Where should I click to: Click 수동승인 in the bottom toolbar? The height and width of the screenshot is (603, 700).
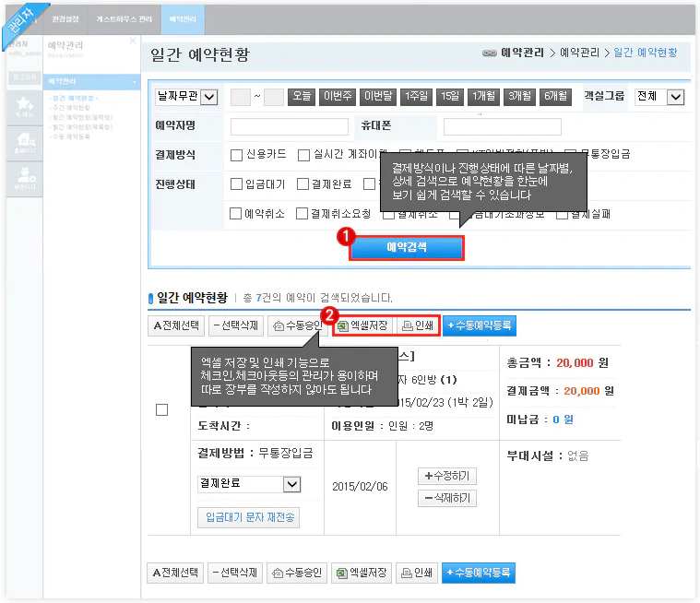[x=297, y=573]
